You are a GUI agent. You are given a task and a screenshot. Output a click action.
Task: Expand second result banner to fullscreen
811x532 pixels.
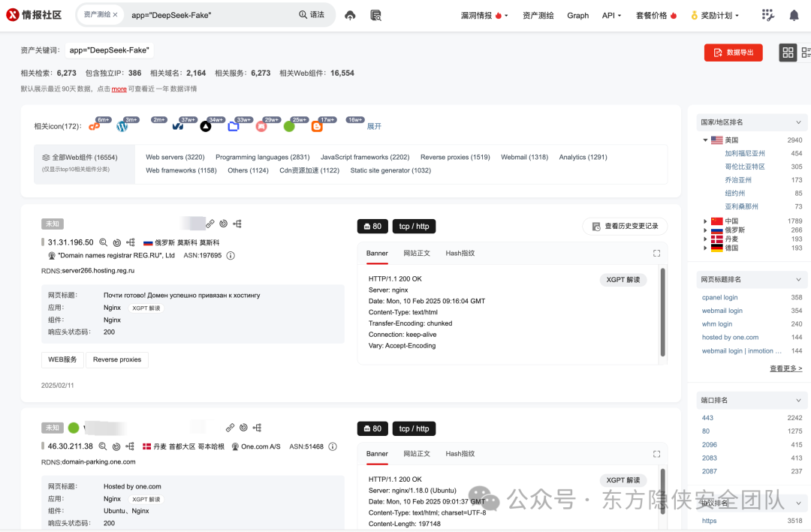[x=656, y=454]
